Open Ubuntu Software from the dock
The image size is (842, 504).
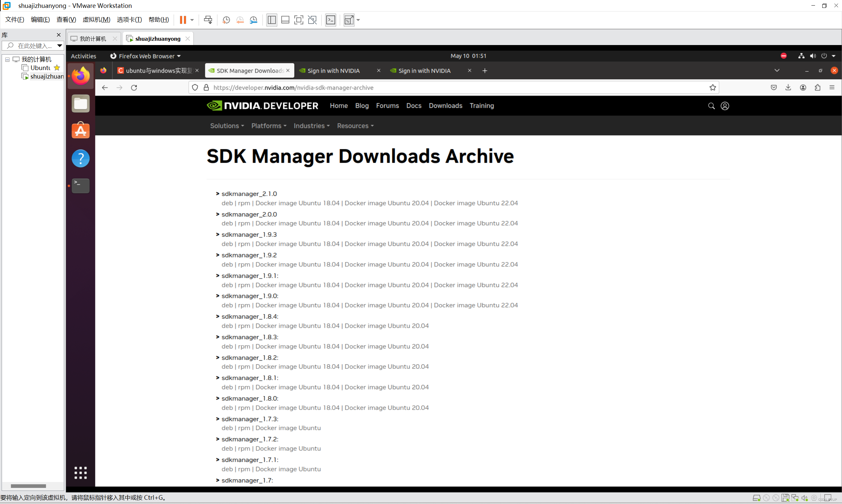tap(81, 131)
